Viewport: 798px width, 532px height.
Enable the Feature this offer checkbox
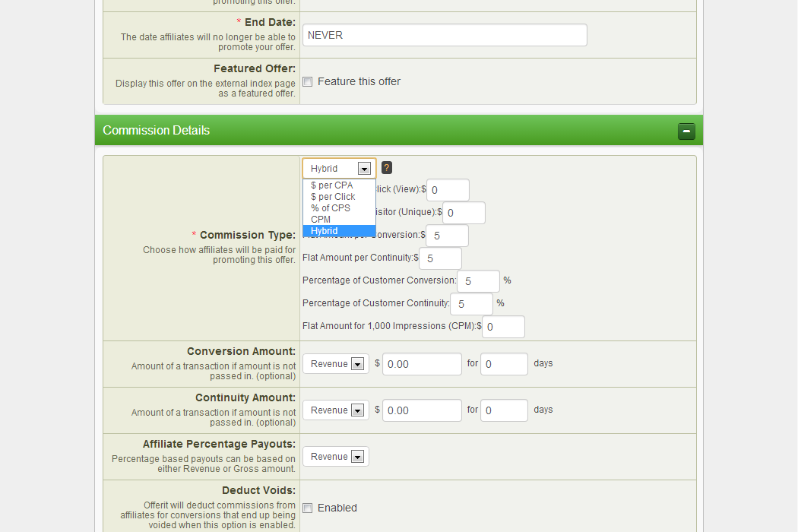point(308,82)
